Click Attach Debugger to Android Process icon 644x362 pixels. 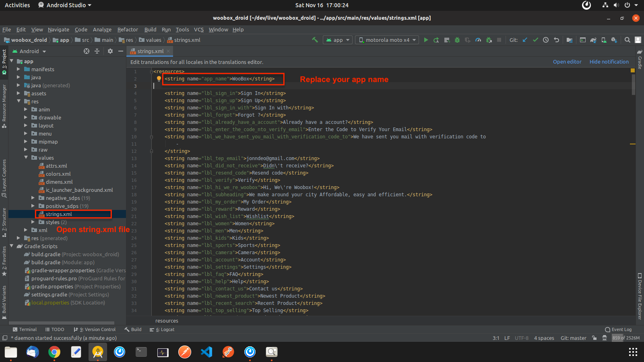point(489,40)
